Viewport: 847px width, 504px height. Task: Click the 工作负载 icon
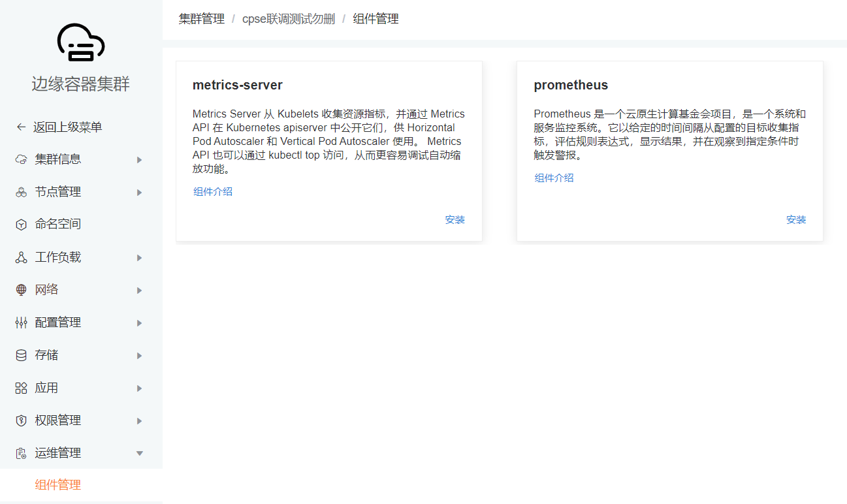[22, 257]
